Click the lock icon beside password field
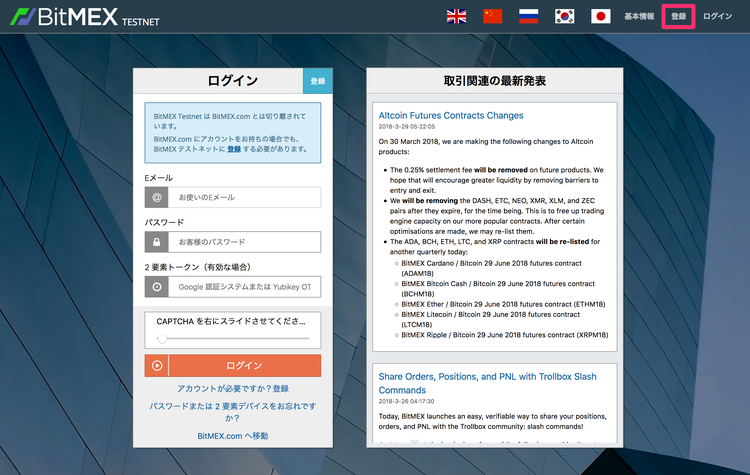The height and width of the screenshot is (475, 750). click(x=156, y=242)
